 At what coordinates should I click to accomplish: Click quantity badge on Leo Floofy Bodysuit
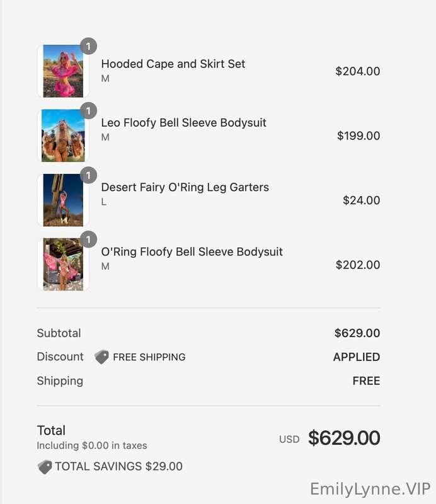89,110
